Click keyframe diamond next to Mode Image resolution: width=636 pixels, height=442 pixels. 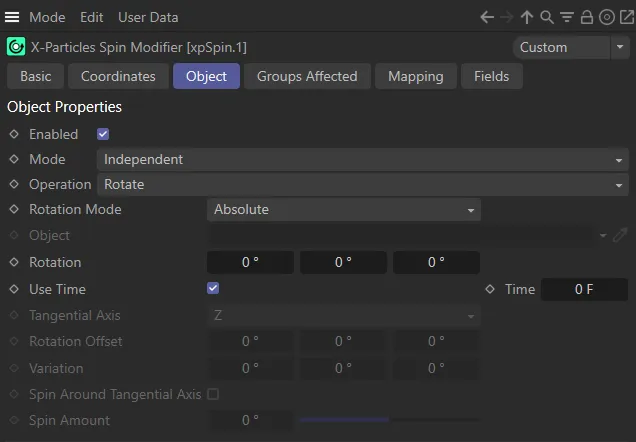point(14,159)
